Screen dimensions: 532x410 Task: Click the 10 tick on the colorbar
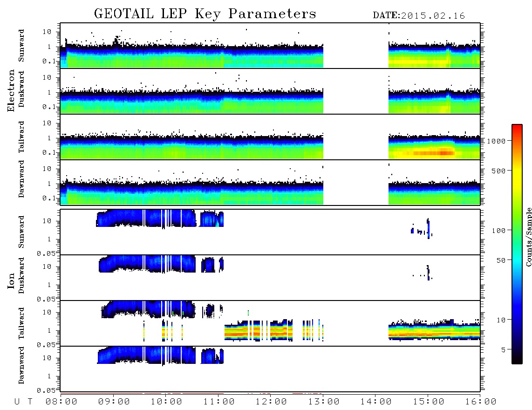[501, 320]
